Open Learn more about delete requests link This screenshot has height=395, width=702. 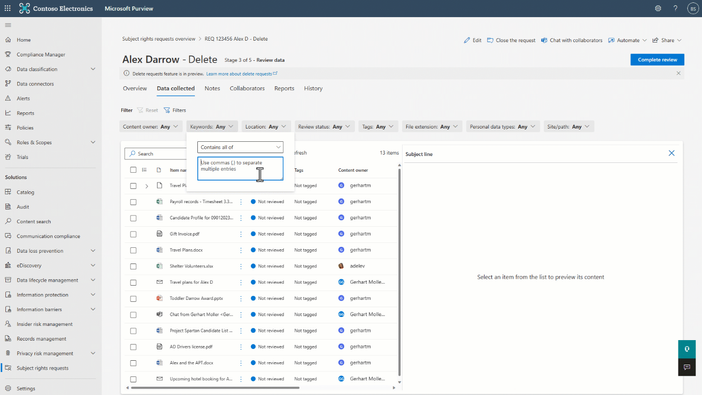click(241, 74)
